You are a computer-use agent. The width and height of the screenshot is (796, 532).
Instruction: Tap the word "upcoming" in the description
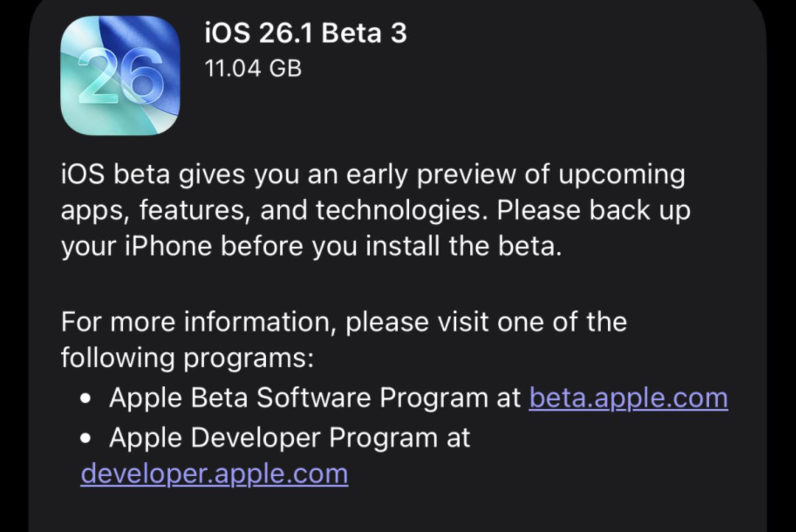click(x=622, y=176)
